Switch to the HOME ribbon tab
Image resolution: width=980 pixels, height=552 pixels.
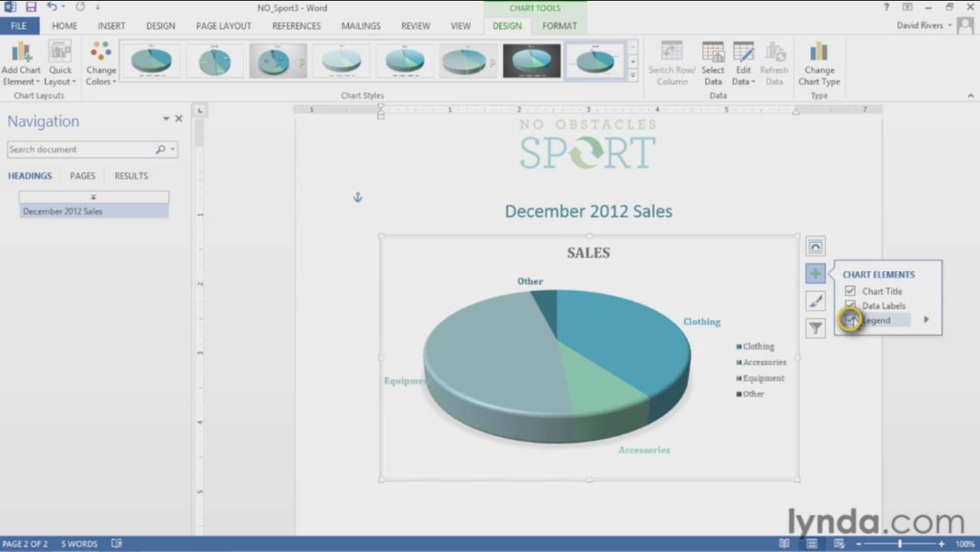(x=64, y=26)
